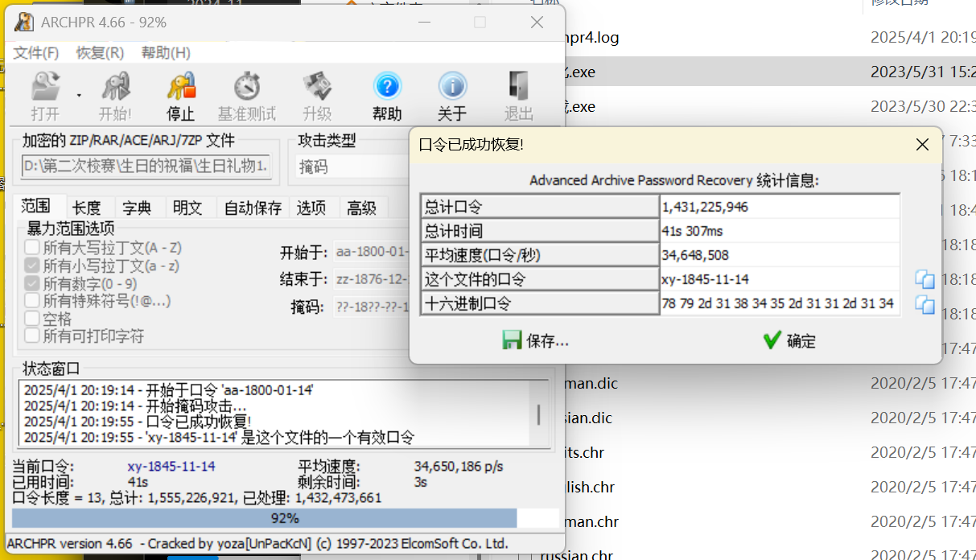
Task: Toggle 所有特殊符号 checkbox
Action: coord(32,301)
